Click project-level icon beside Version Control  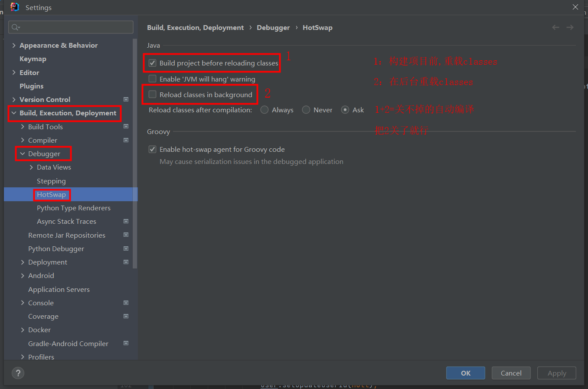pyautogui.click(x=126, y=99)
